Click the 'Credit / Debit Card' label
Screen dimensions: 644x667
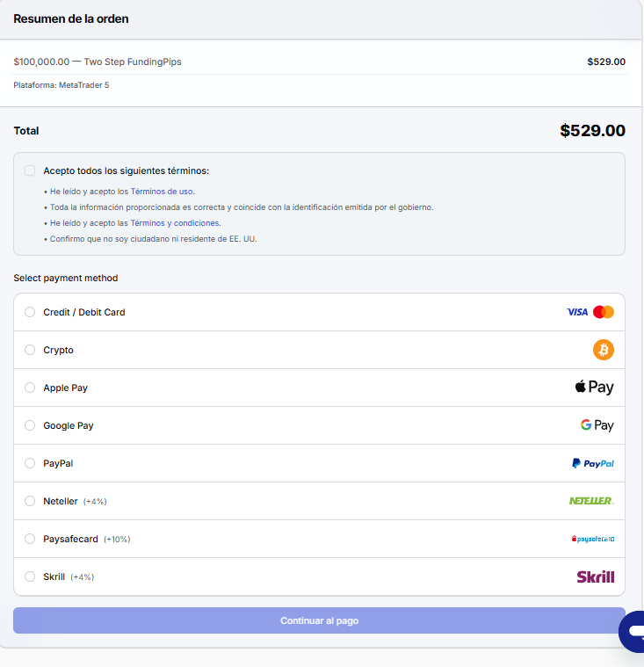pos(84,312)
